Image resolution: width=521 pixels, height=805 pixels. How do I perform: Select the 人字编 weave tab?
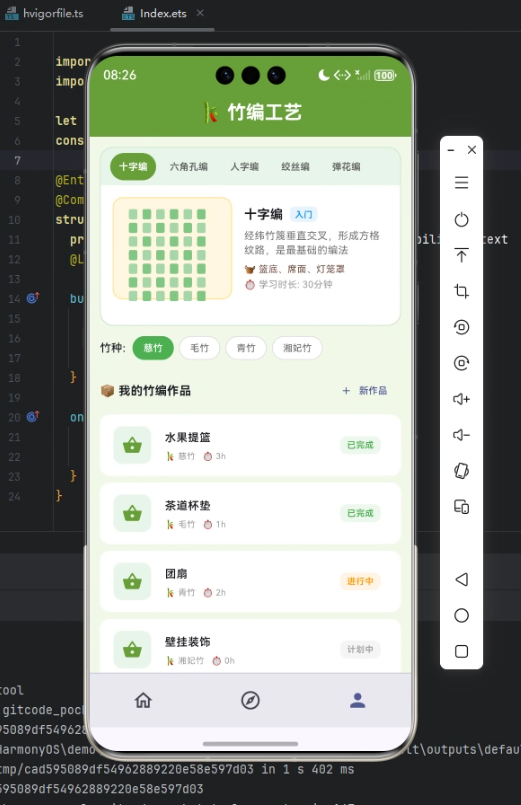244,166
